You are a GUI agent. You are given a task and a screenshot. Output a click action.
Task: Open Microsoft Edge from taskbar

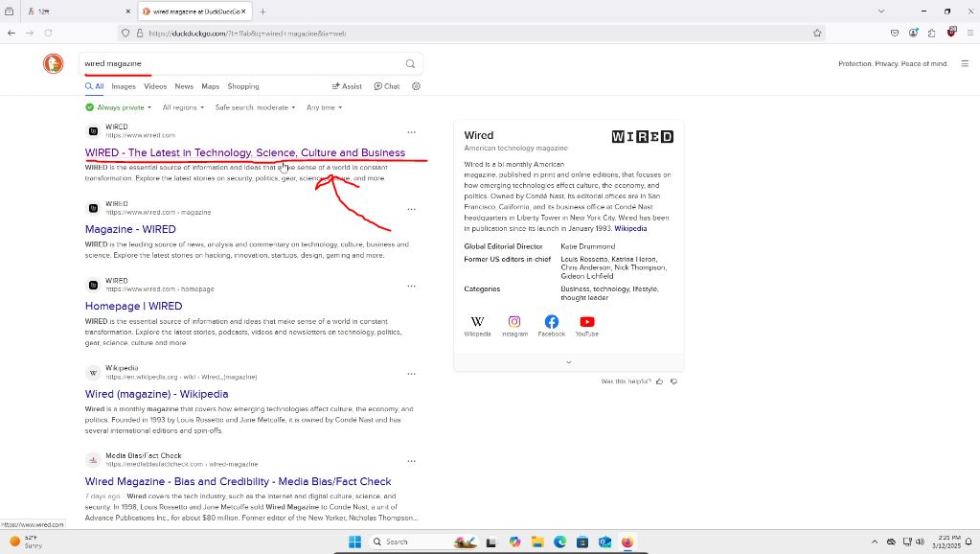click(x=559, y=542)
